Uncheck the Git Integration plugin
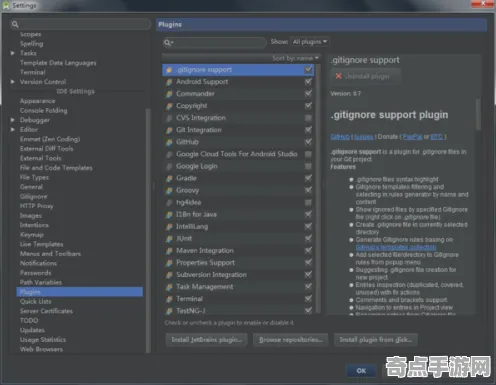This screenshot has width=496, height=385. pos(308,130)
